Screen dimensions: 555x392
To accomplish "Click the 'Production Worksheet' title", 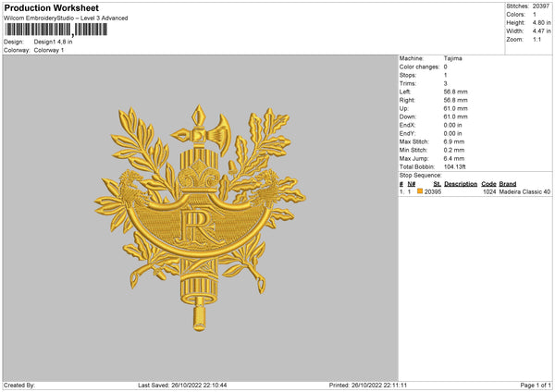I will coord(51,7).
